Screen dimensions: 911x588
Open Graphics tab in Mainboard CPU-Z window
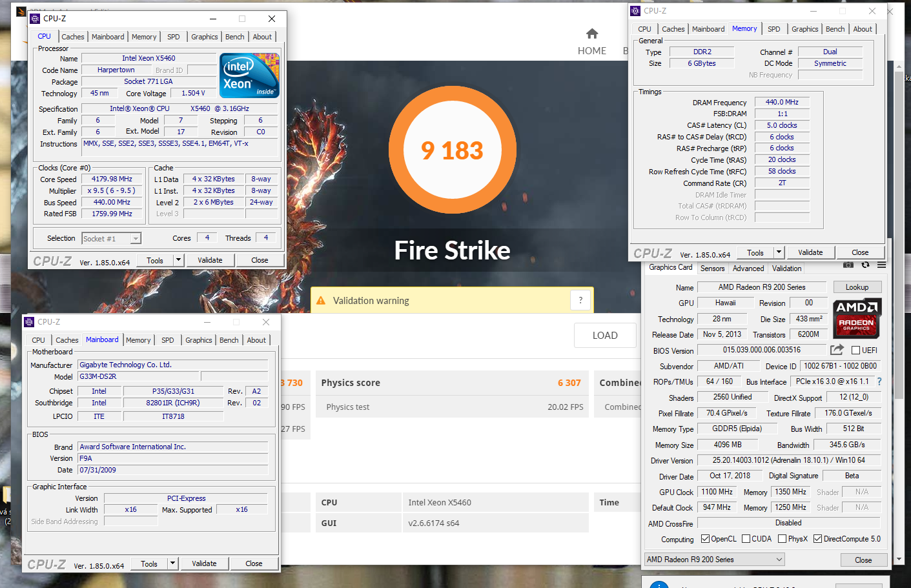(x=199, y=340)
